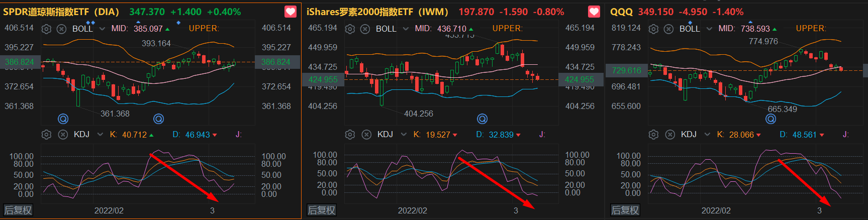868x220 pixels.
Task: Click right Q event marker in DIA chart
Action: [x=158, y=119]
